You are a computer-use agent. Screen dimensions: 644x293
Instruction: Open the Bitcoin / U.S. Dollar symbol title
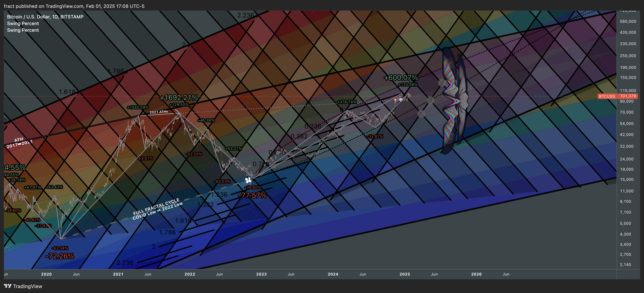45,17
